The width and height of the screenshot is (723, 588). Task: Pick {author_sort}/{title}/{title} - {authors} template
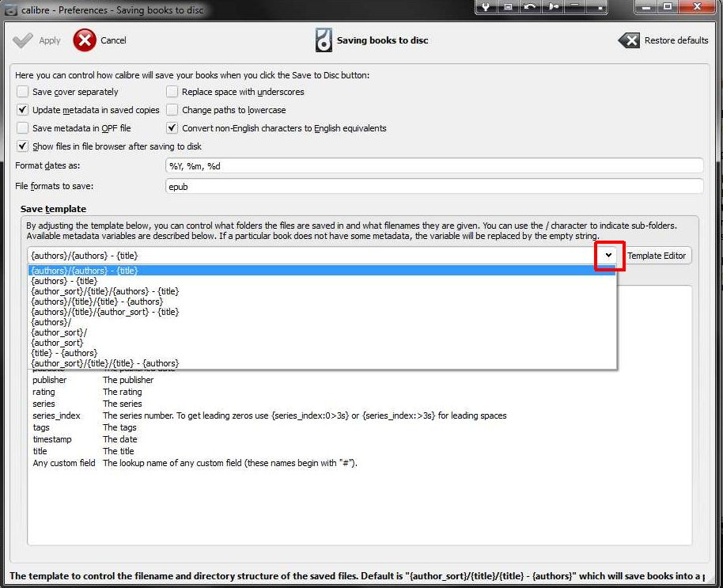tap(322, 363)
